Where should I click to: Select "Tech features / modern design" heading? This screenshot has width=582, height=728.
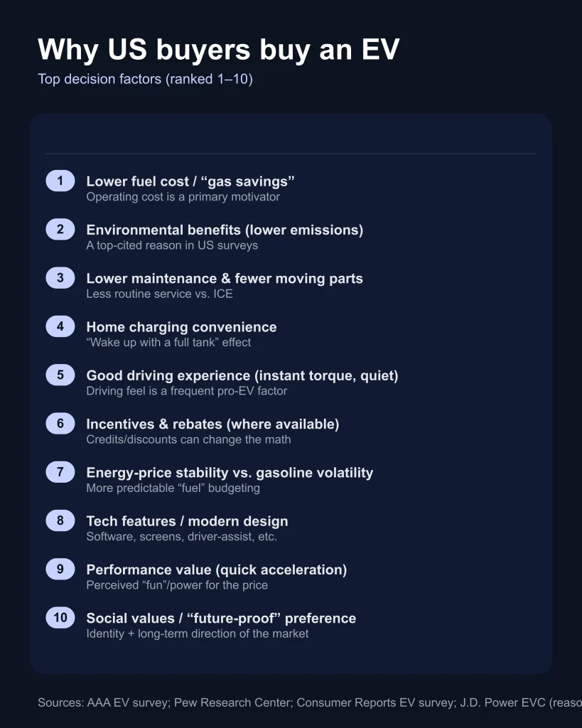(187, 521)
